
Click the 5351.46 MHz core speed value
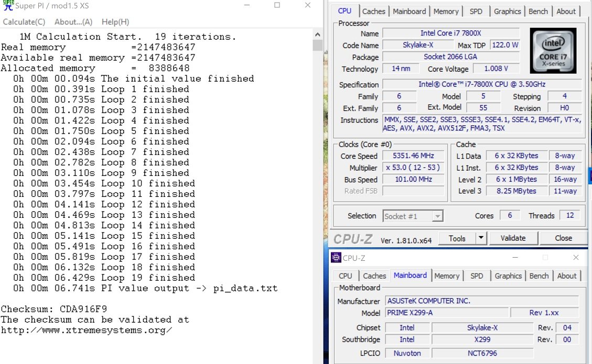coord(413,156)
